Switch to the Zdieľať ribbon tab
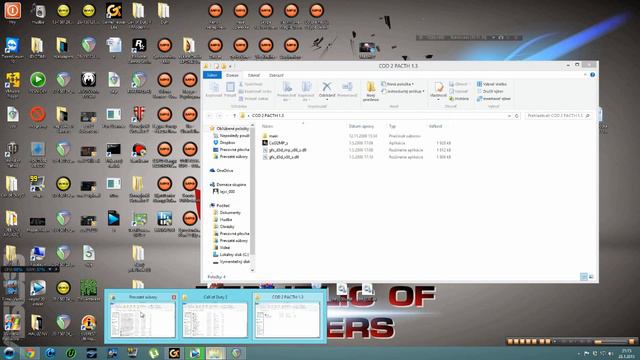This screenshot has width=640, height=360. point(253,75)
